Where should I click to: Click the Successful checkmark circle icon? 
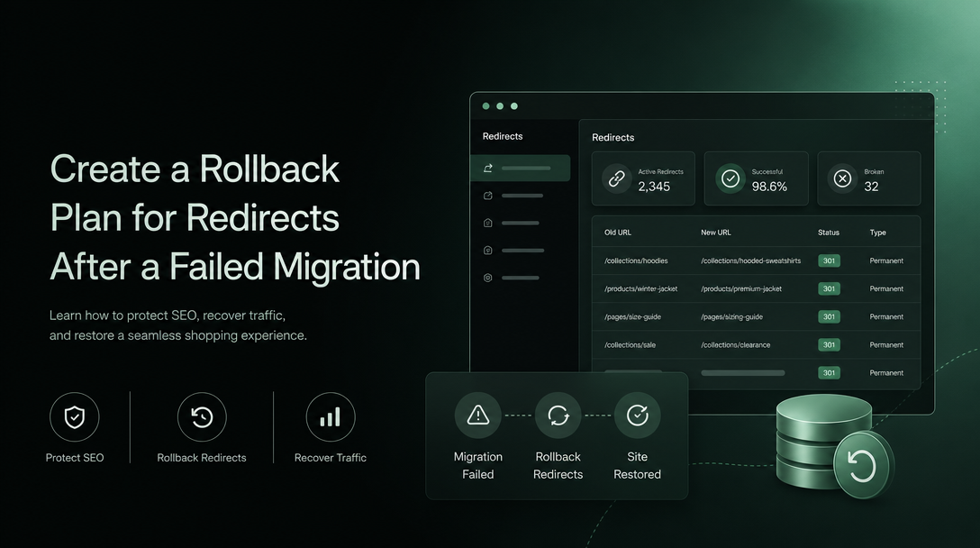pyautogui.click(x=730, y=179)
